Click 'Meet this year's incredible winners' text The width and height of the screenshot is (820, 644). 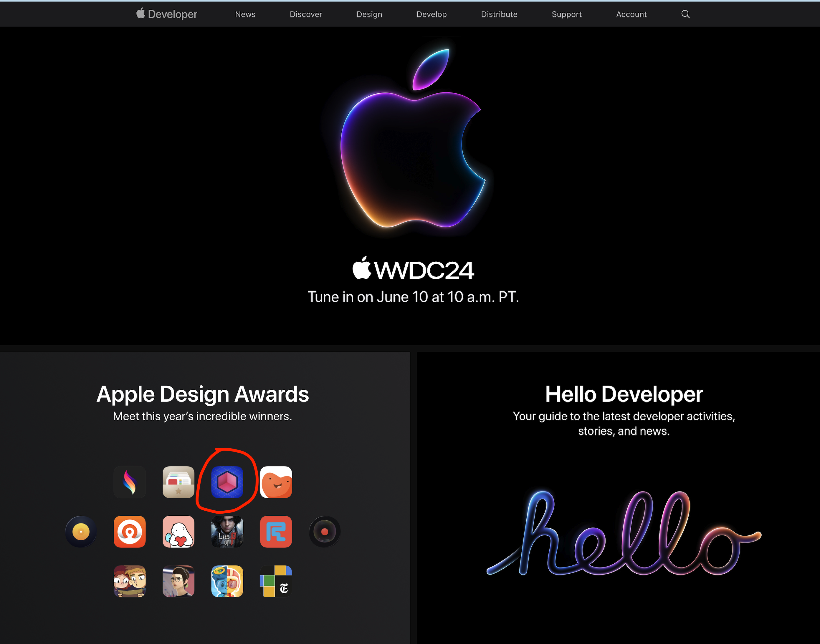(x=203, y=416)
